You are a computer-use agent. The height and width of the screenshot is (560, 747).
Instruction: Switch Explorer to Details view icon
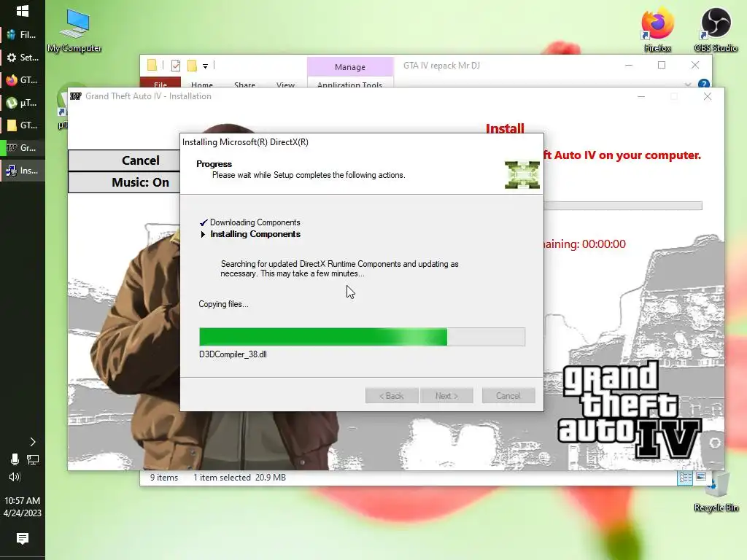[x=685, y=477]
